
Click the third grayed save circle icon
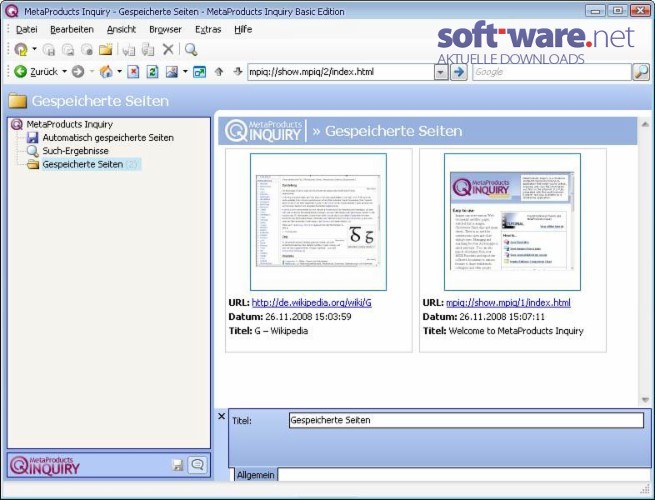pos(86,49)
